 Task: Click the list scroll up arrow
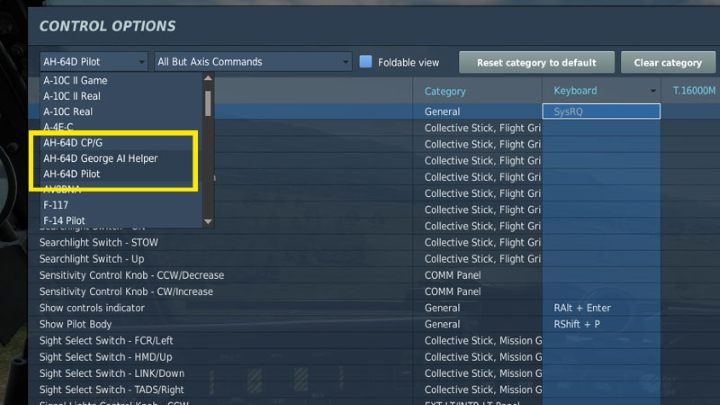(x=208, y=78)
